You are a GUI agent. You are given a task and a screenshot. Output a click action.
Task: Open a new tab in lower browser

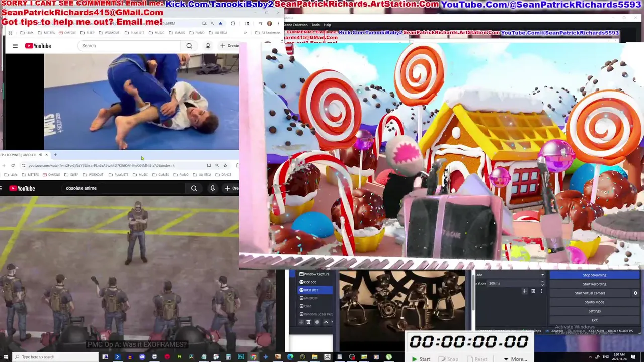click(55, 155)
